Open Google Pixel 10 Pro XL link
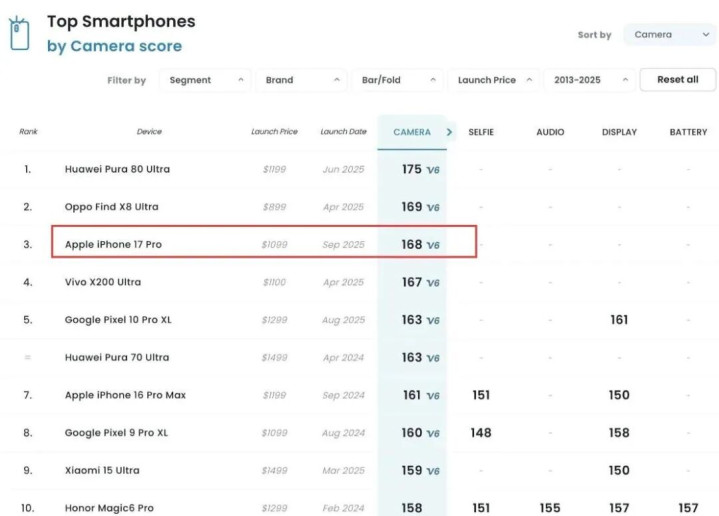719x516 pixels. (118, 320)
